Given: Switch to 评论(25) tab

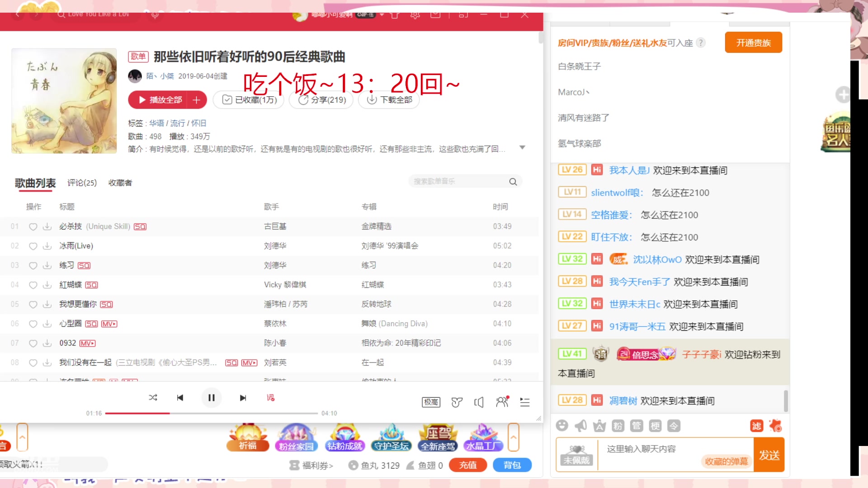Looking at the screenshot, I should [82, 183].
